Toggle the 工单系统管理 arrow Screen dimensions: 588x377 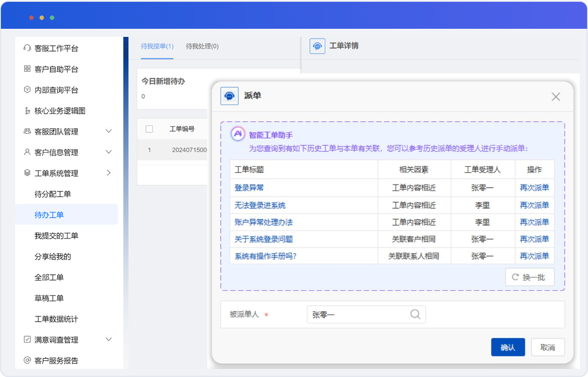click(109, 173)
